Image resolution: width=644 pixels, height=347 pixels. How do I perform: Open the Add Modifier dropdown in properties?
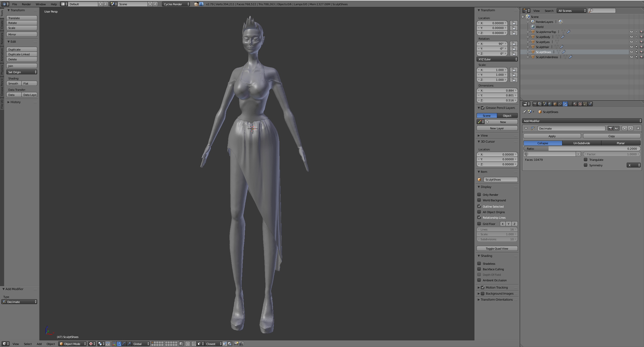(x=582, y=121)
